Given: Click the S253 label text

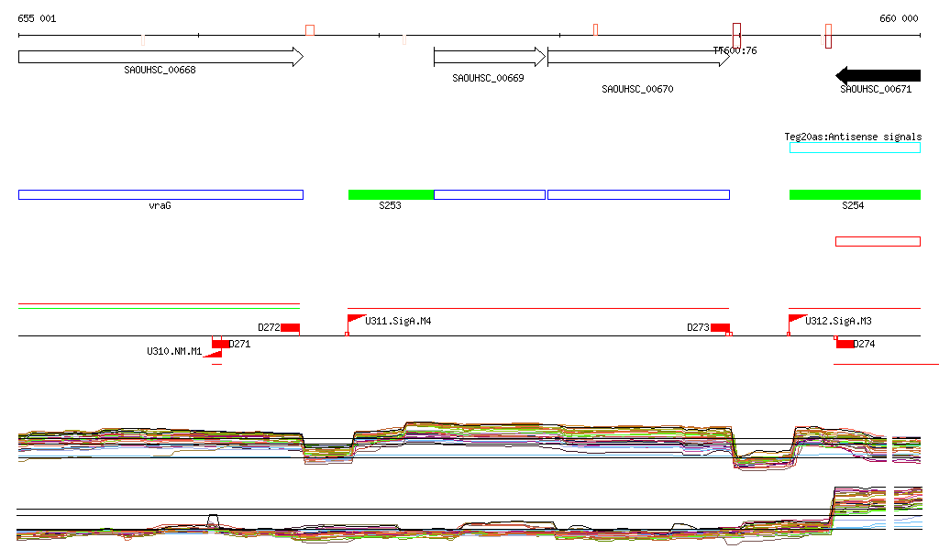Looking at the screenshot, I should (x=390, y=206).
